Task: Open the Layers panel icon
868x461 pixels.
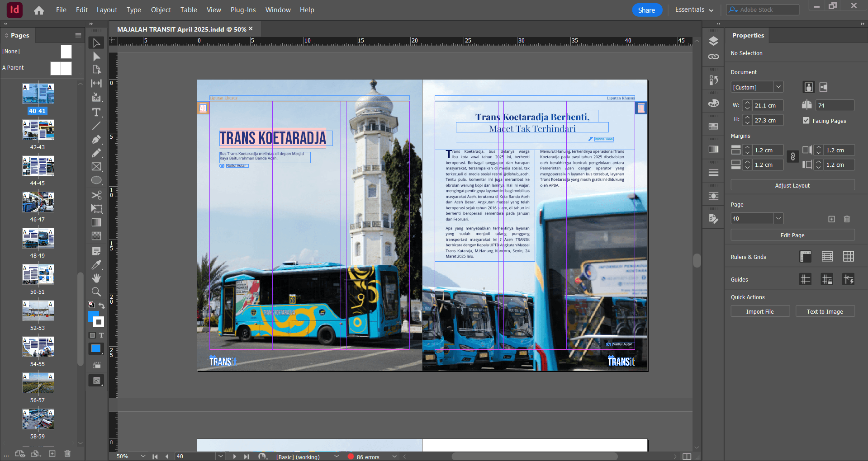Action: [713, 41]
